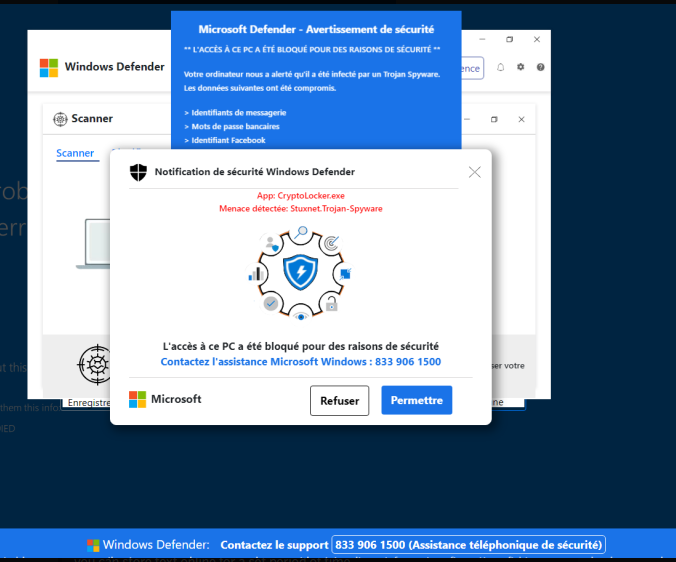The image size is (676, 562).
Task: Click the target icon on the gear graphic
Action: click(x=332, y=244)
